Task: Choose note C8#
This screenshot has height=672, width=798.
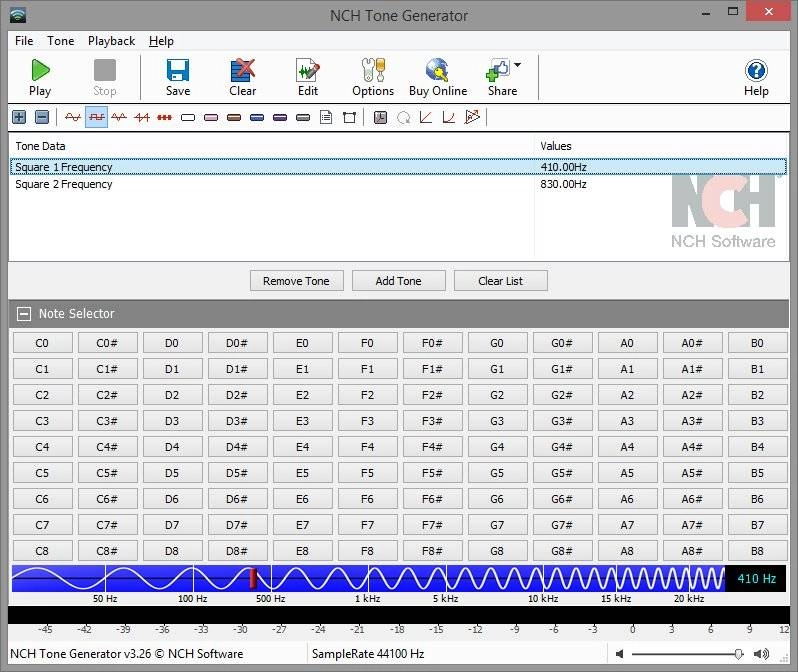Action: click(x=107, y=551)
